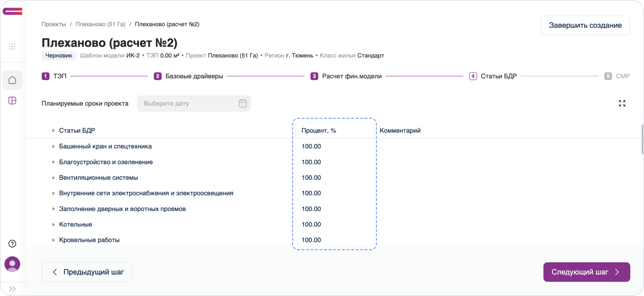The image size is (644, 296).
Task: Toggle fullscreen table view icon
Action: tap(622, 104)
